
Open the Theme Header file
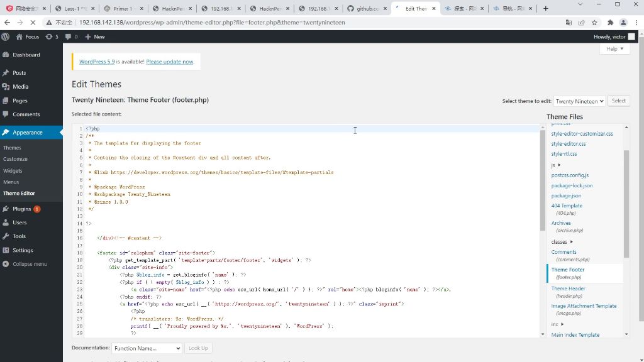[x=568, y=288]
